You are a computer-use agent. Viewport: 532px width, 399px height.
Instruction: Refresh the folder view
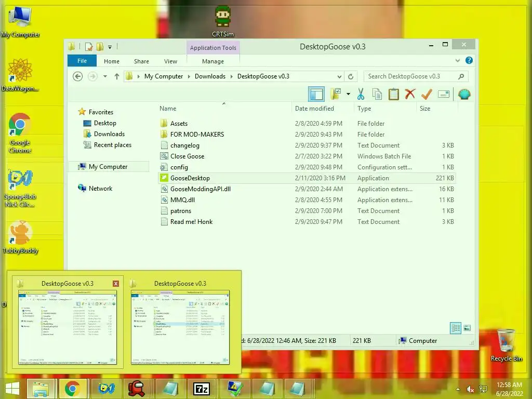coord(351,76)
